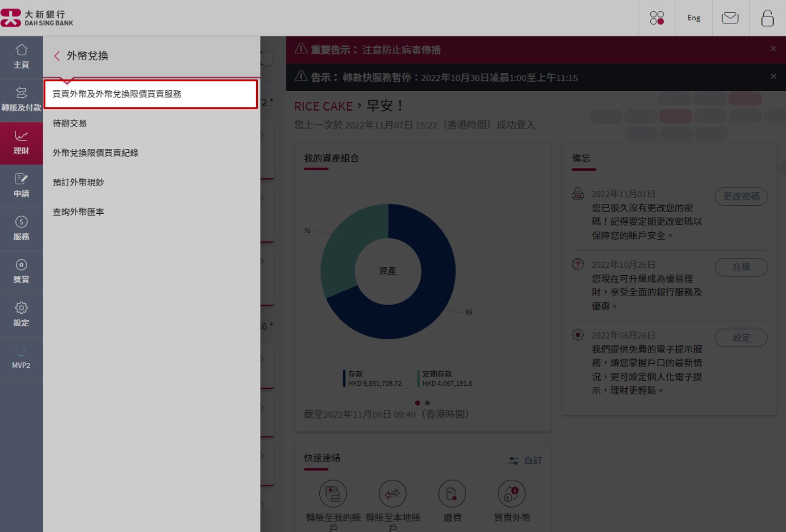
Task: Open the 轉賬至我的賬戶 quick link icon
Action: tap(333, 493)
